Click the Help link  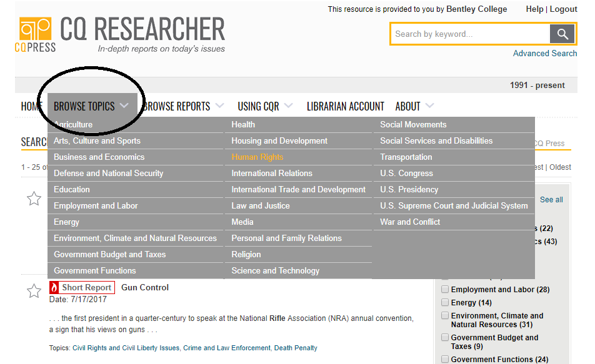pos(534,9)
